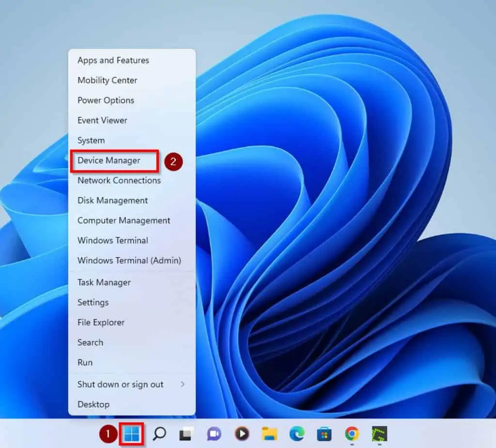Open the Start menu from the taskbar
This screenshot has height=448, width=496.
132,434
